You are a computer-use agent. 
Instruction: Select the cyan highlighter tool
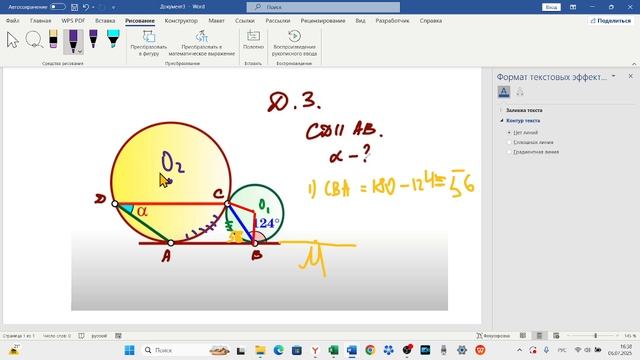tap(113, 39)
